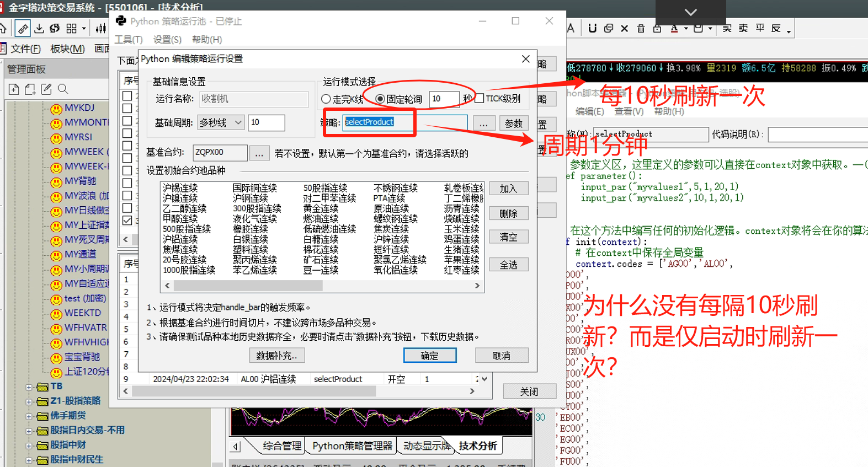This screenshot has height=467, width=868.
Task: Click the clipboard icon right of font color
Action: (x=698, y=28)
